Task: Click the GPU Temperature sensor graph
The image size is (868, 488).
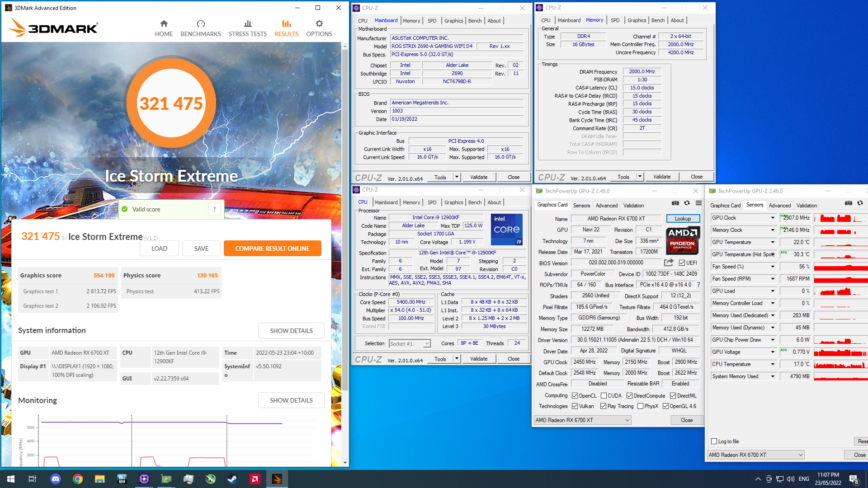Action: click(840, 242)
